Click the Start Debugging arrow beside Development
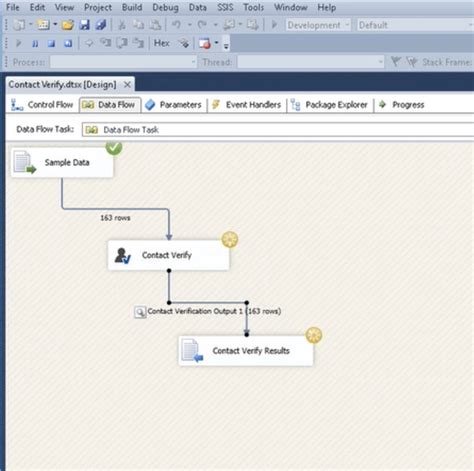The image size is (474, 471). [x=274, y=25]
